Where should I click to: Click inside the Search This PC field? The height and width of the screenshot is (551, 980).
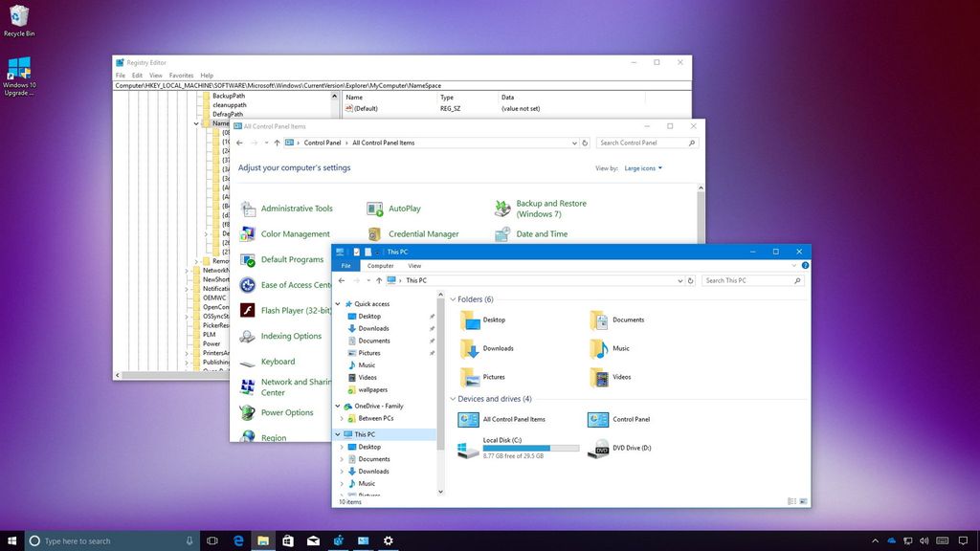[x=748, y=280]
